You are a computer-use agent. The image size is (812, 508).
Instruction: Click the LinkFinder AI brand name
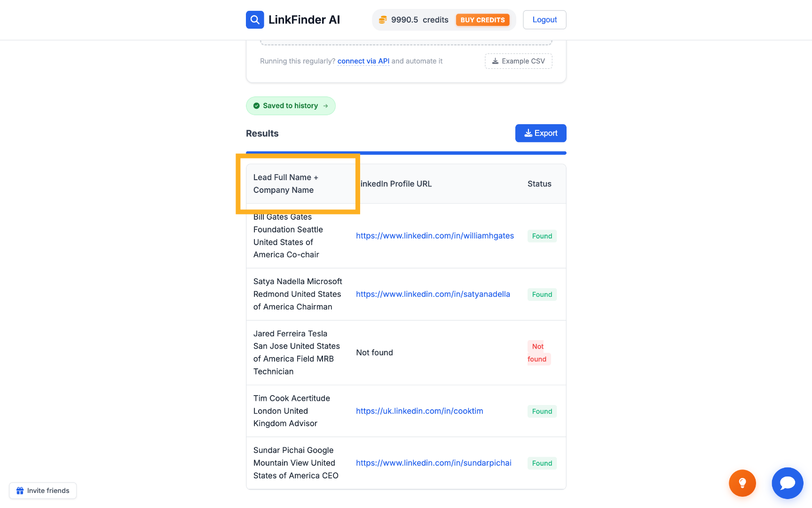click(x=304, y=20)
